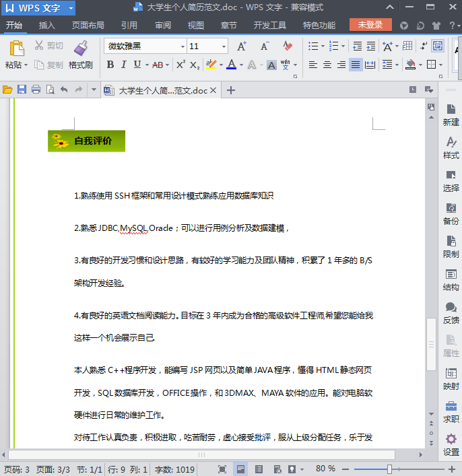Clear formatting with eraser icon
Screen dimensions: 462x476
click(x=287, y=46)
